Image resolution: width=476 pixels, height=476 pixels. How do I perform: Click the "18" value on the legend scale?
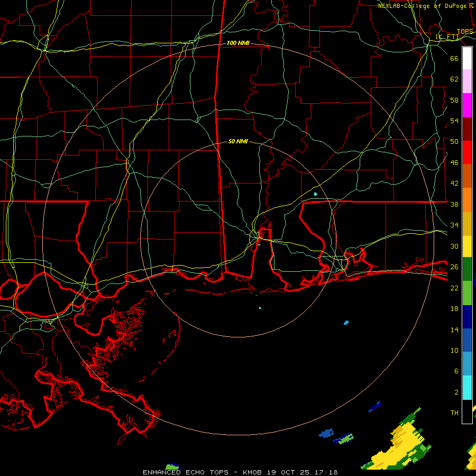click(454, 309)
